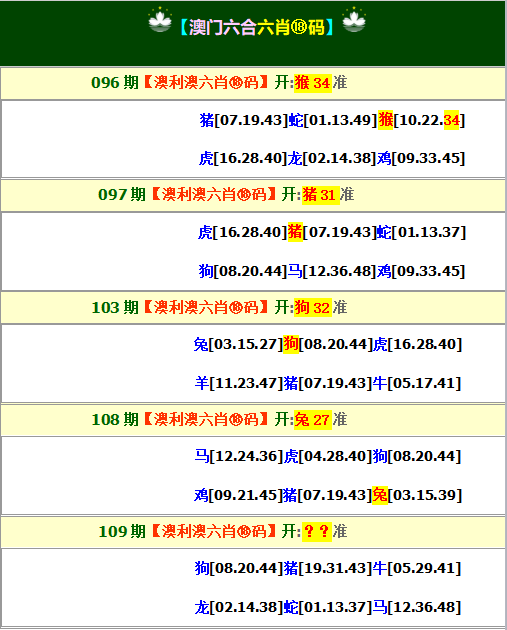Click the highlighted result 猴 34
The width and height of the screenshot is (507, 630).
pyautogui.click(x=313, y=83)
